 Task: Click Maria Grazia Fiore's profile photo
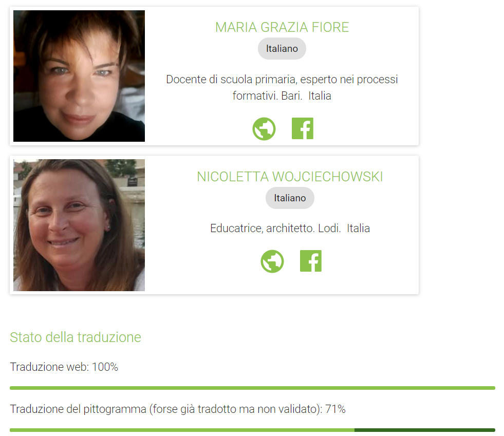tap(79, 76)
